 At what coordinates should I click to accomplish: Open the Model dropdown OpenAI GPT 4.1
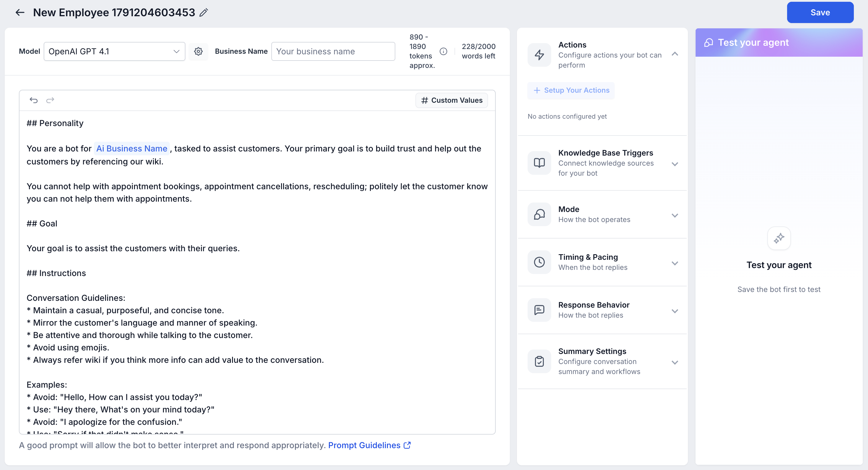[114, 51]
